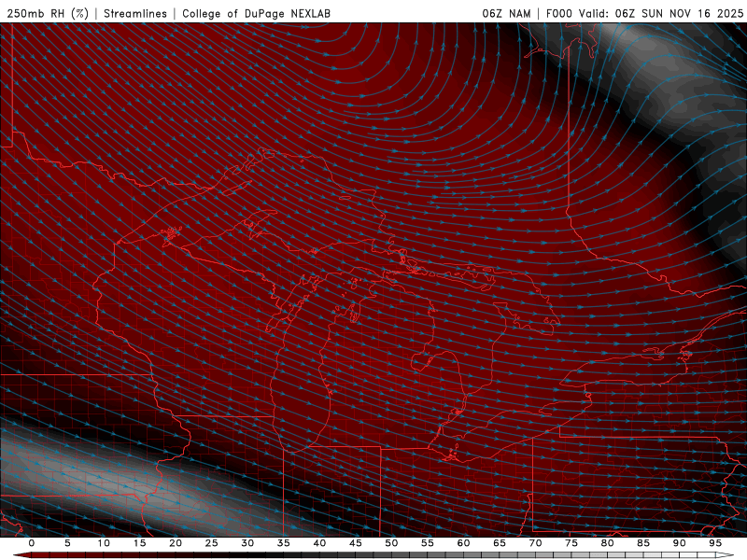Click the '75' label on the color scale
Screen dimensions: 747x560
point(571,543)
